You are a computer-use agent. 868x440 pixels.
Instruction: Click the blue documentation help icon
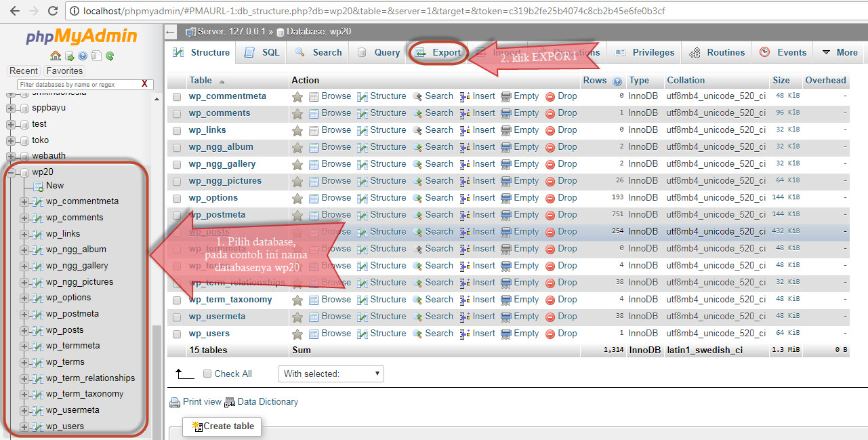click(83, 56)
